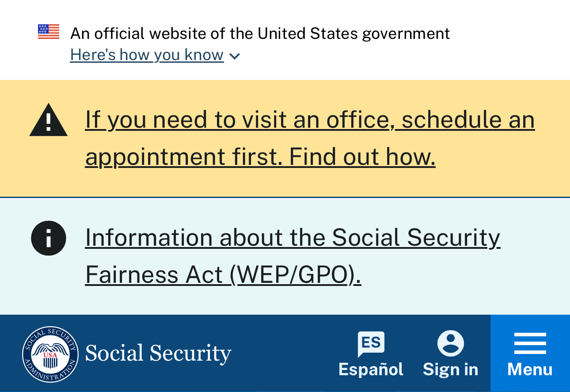Open the Social Security Fairness Act link

point(292,237)
